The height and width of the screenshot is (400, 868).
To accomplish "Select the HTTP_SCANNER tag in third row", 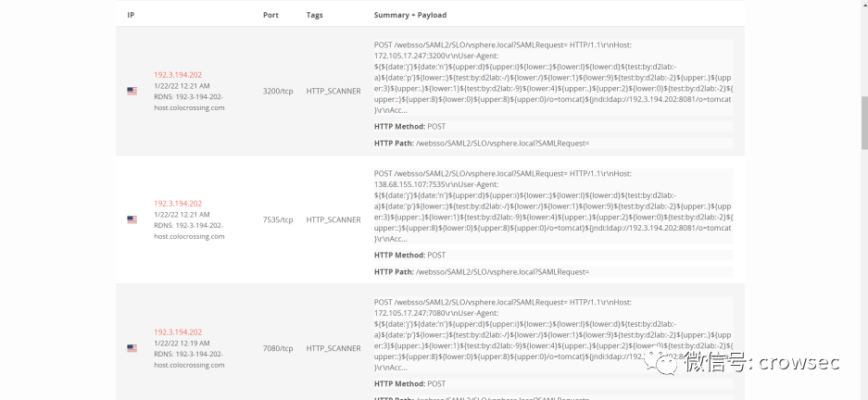I will (x=333, y=348).
